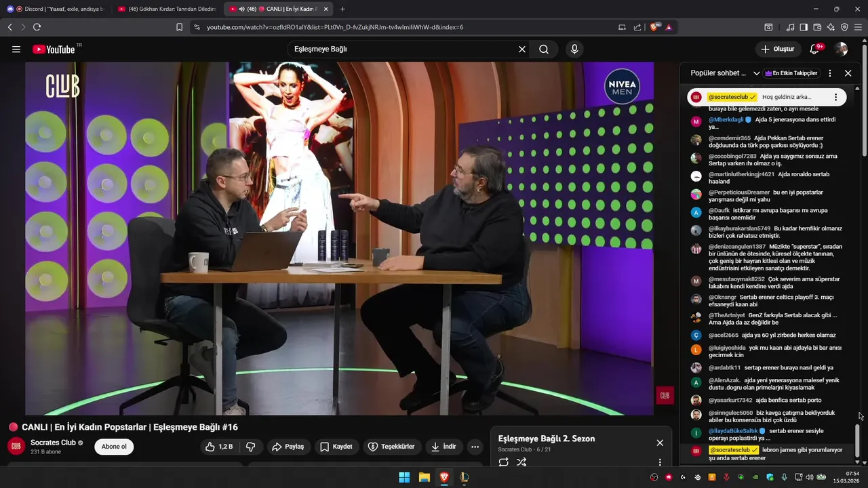
Task: Open the playlist panel options menu
Action: pyautogui.click(x=660, y=462)
